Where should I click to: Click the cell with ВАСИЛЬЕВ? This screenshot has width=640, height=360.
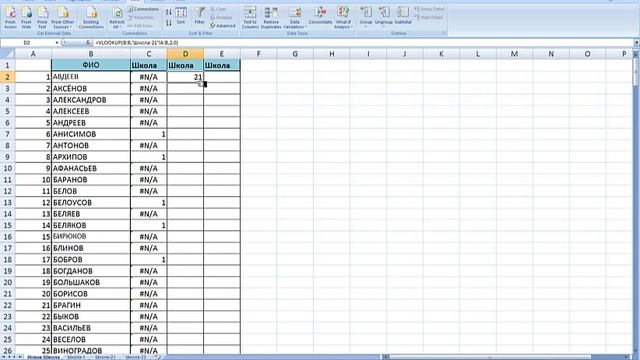point(91,328)
